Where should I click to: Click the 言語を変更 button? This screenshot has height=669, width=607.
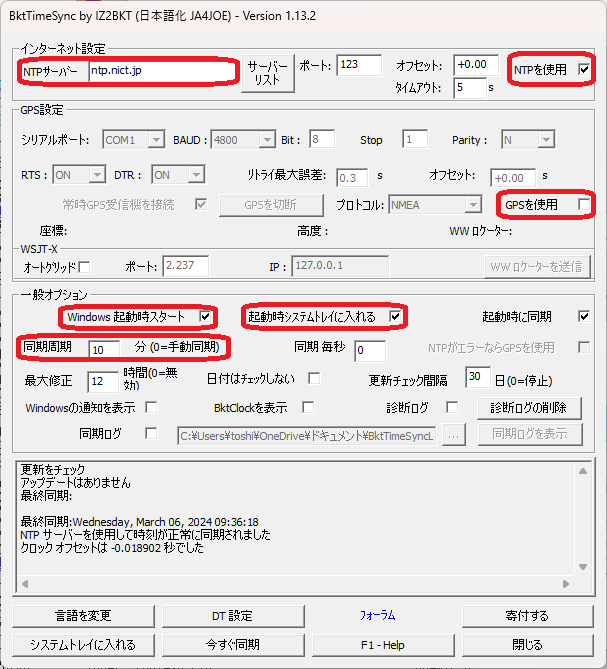tap(83, 616)
